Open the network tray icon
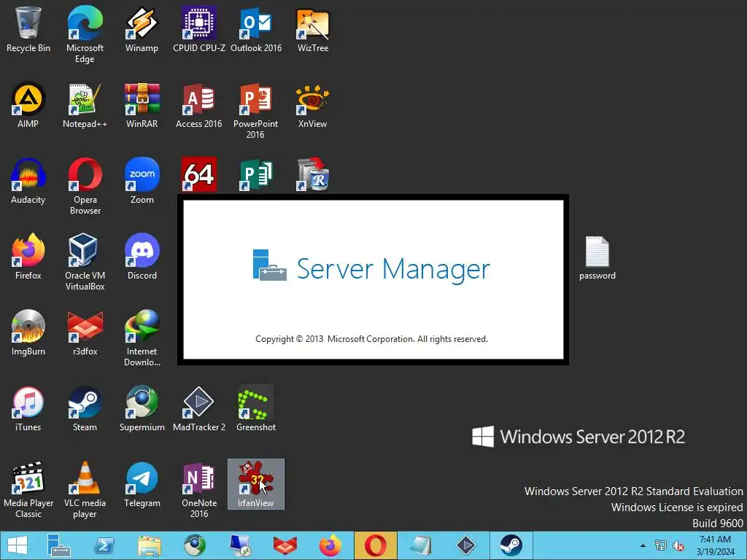This screenshot has height=560, width=747. [x=661, y=545]
